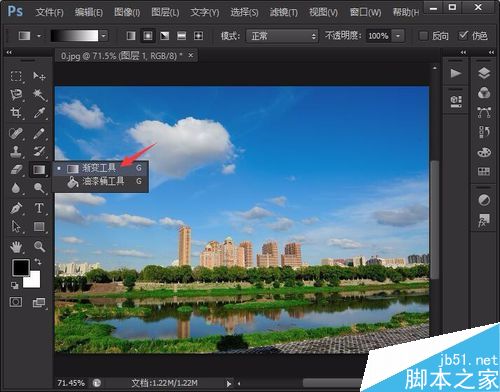
Task: Select the Pen tool
Action: click(16, 208)
